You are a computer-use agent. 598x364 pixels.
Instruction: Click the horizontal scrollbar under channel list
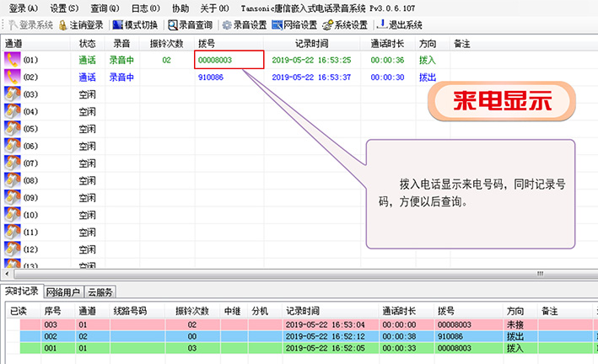pos(253,274)
